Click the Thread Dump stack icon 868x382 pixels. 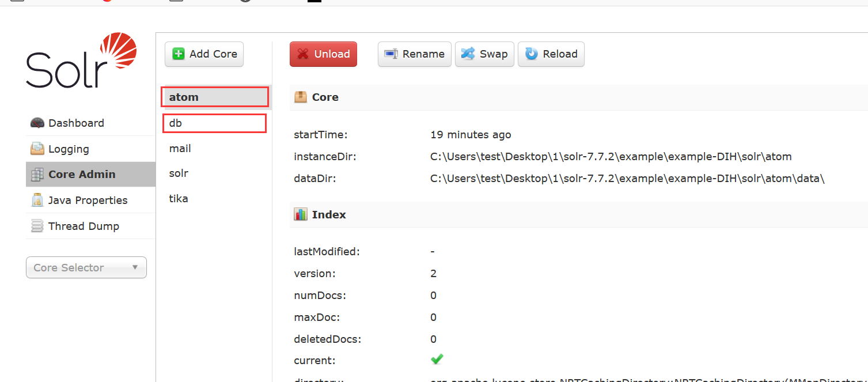tap(37, 226)
